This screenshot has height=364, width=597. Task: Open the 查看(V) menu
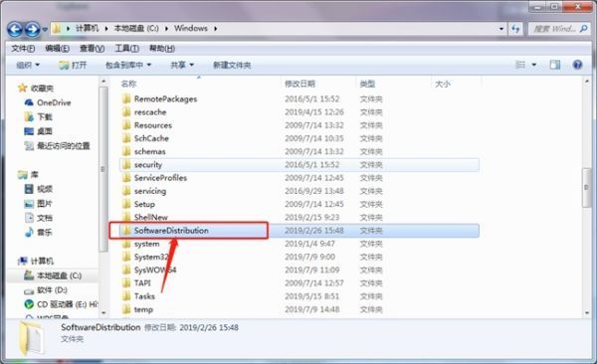coord(93,49)
